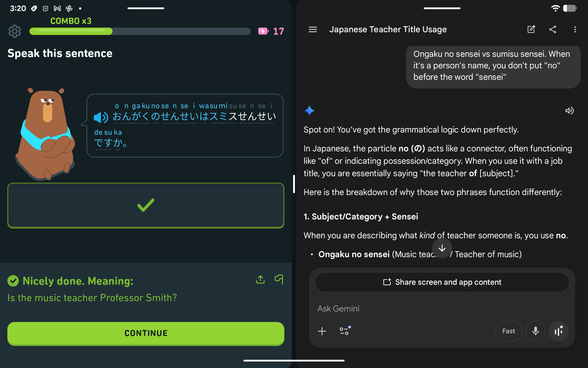Open the Fast model selector
The image size is (588, 368).
[509, 331]
